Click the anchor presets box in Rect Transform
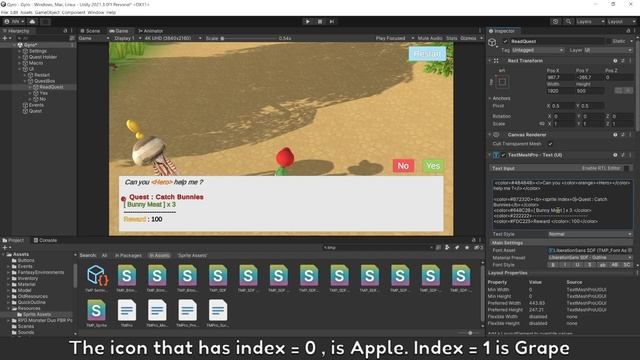 [502, 82]
